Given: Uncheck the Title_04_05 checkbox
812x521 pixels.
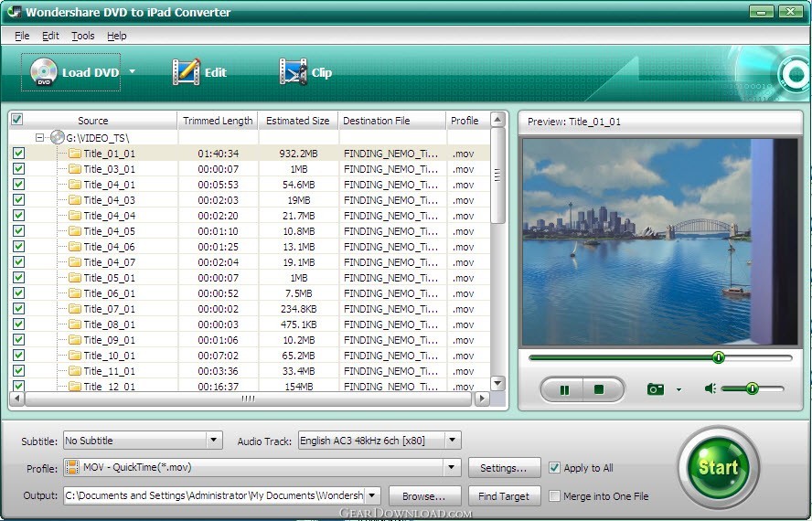Looking at the screenshot, I should pyautogui.click(x=18, y=231).
